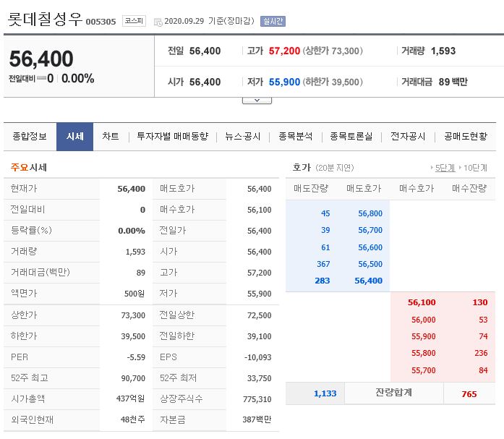Click ask price 56,800 in order book
The height and width of the screenshot is (439, 504).
[x=370, y=213]
